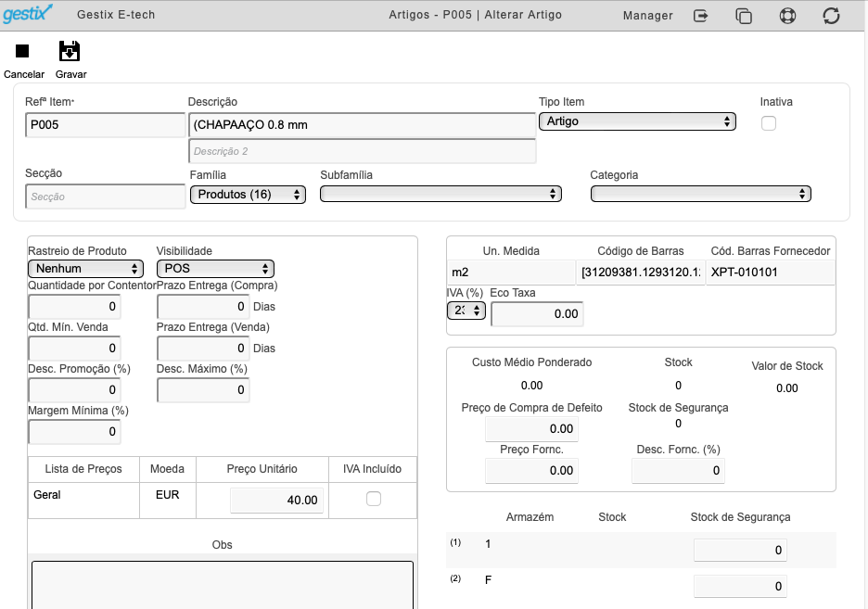
Task: Click Stock de Segurança field for warehouse F
Action: coord(740,587)
